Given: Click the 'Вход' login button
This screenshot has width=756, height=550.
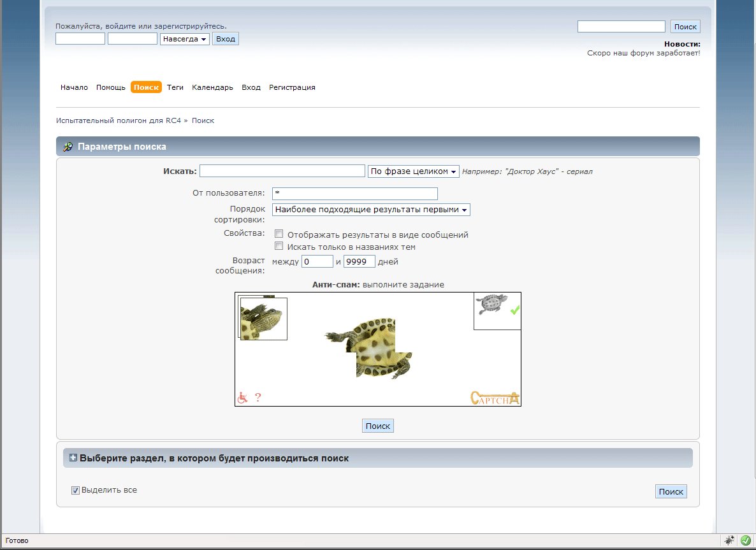Looking at the screenshot, I should click(226, 39).
